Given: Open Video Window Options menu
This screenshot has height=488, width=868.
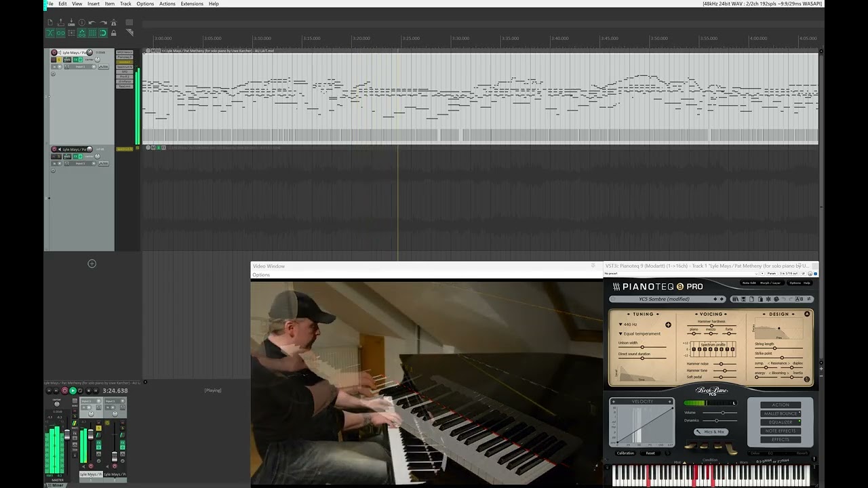Looking at the screenshot, I should tap(261, 274).
